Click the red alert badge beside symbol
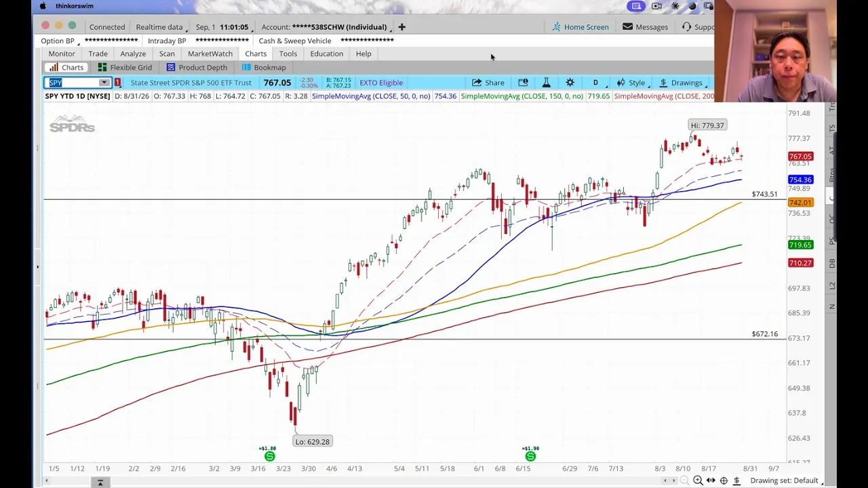 tap(118, 83)
